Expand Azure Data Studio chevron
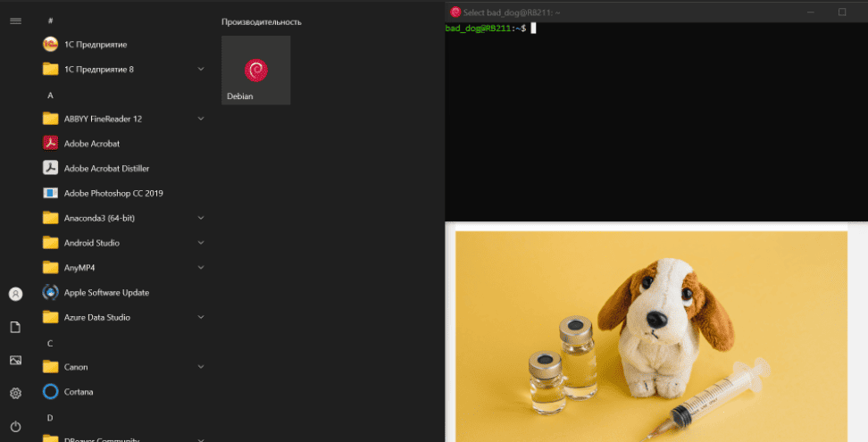The width and height of the screenshot is (868, 442). click(201, 317)
